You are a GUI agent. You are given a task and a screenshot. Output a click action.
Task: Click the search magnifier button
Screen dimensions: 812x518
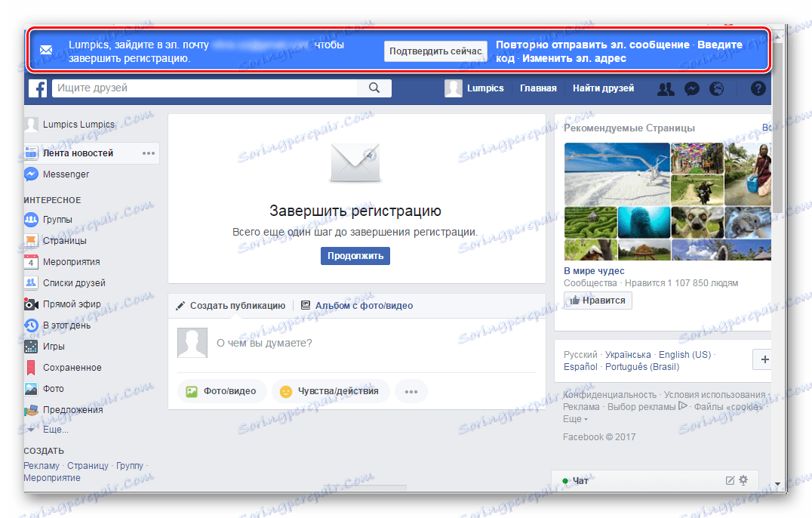click(x=374, y=88)
